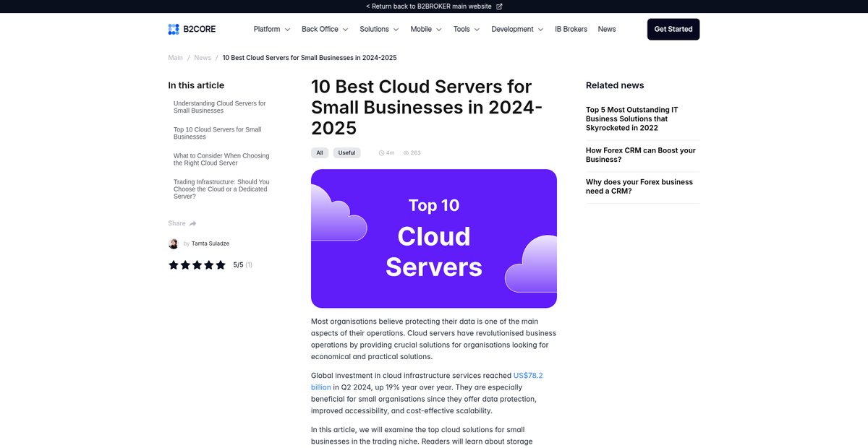Viewport: 868px width, 448px height.
Task: Click the Share label
Action: tap(176, 223)
